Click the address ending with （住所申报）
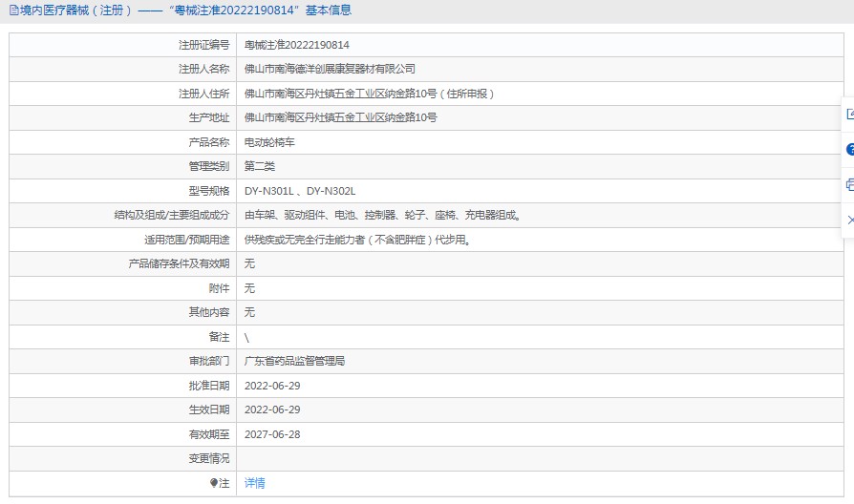 point(370,94)
